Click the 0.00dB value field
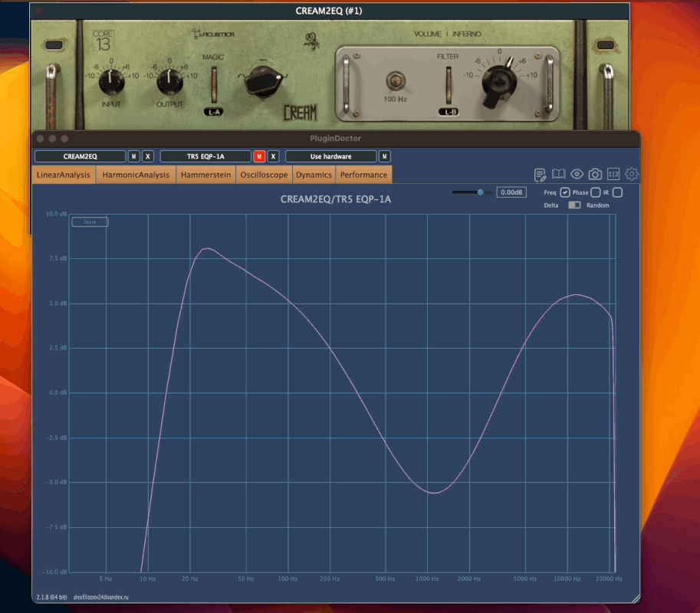 (x=511, y=192)
